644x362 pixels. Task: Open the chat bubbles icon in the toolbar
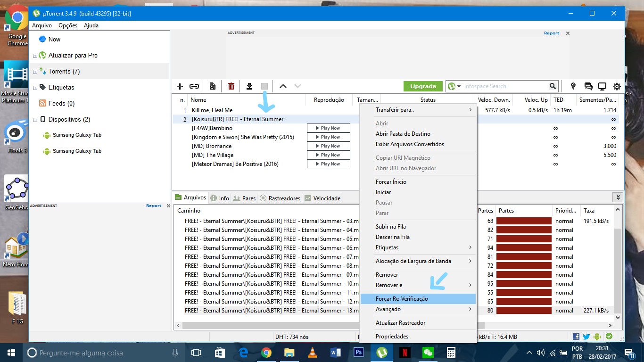(588, 86)
